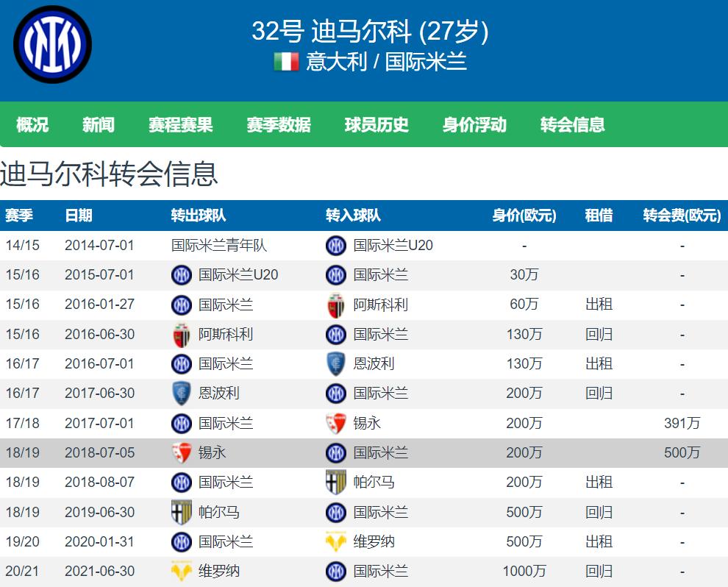Open the 概况 tab

[x=32, y=124]
